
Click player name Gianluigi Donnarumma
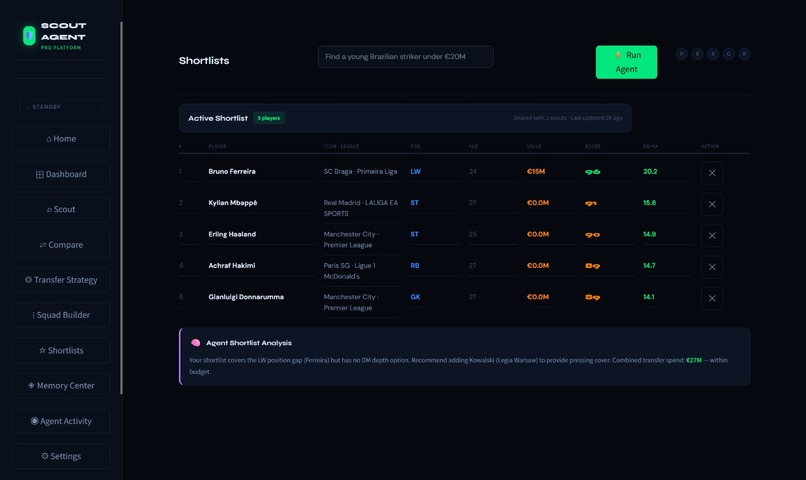coord(246,297)
